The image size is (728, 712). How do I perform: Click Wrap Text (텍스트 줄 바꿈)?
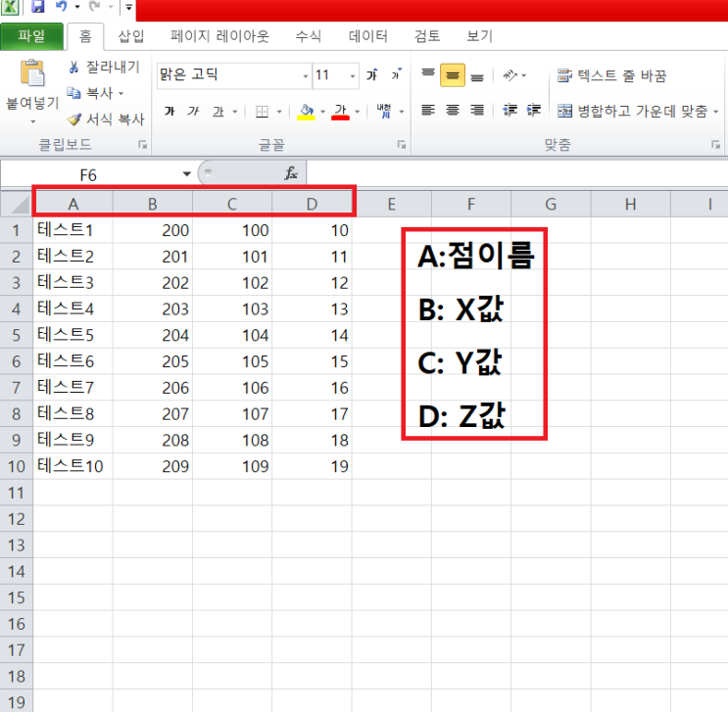[612, 75]
